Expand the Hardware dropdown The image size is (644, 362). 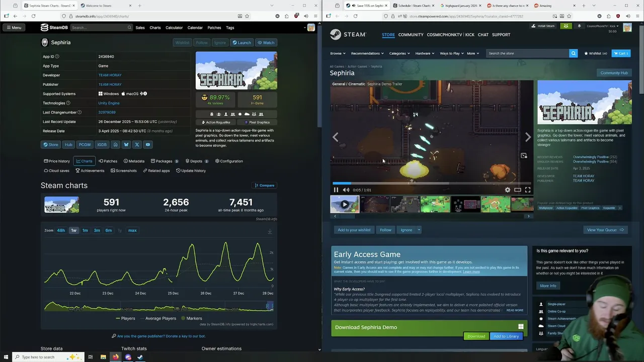click(425, 53)
